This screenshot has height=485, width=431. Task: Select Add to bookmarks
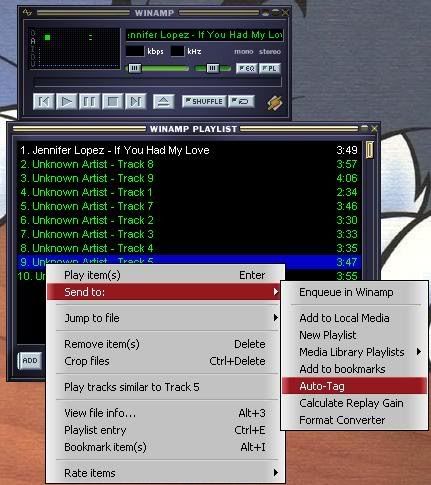[x=354, y=369]
